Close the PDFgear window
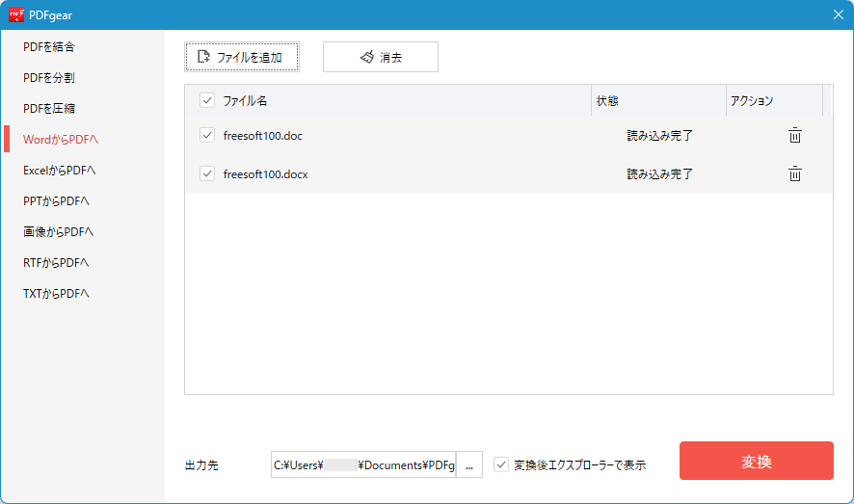Screen dimensions: 854x504 tap(839, 14)
